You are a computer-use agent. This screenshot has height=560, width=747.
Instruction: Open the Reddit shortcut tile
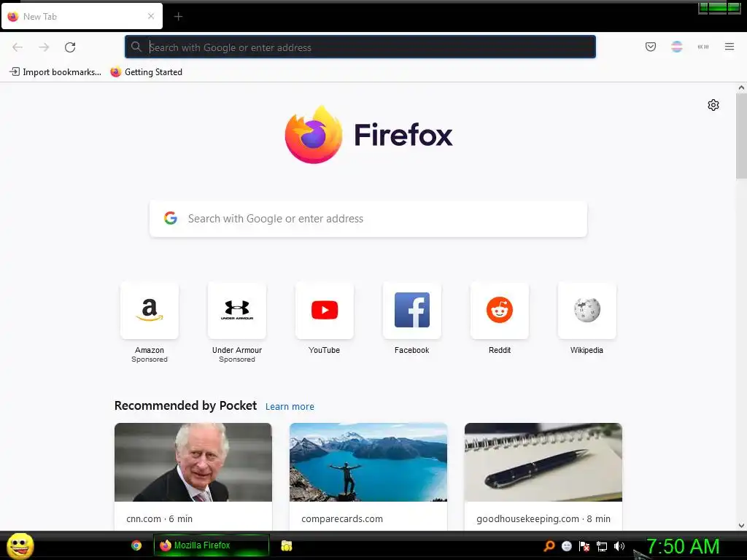click(x=499, y=311)
